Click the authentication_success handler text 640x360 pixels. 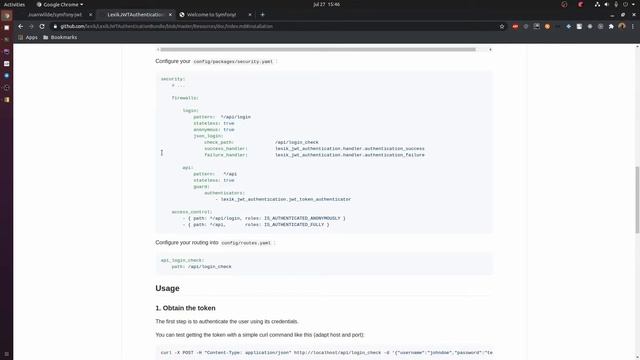[x=350, y=149]
